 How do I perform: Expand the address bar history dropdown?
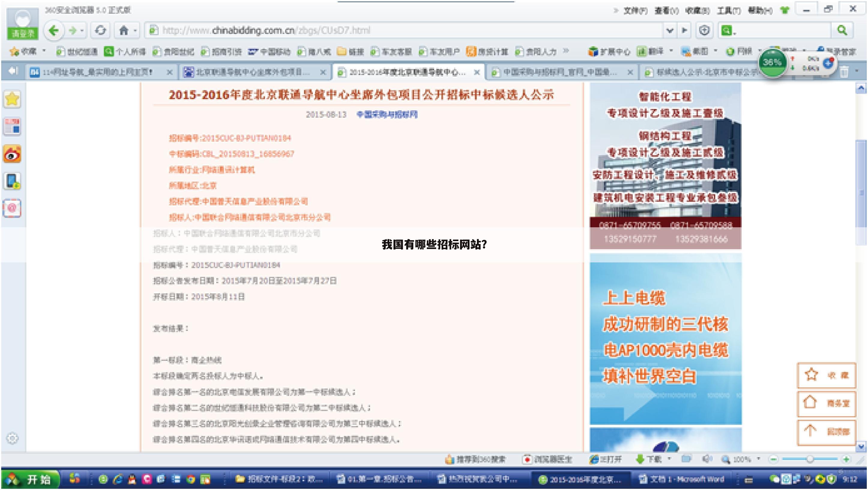pyautogui.click(x=669, y=30)
